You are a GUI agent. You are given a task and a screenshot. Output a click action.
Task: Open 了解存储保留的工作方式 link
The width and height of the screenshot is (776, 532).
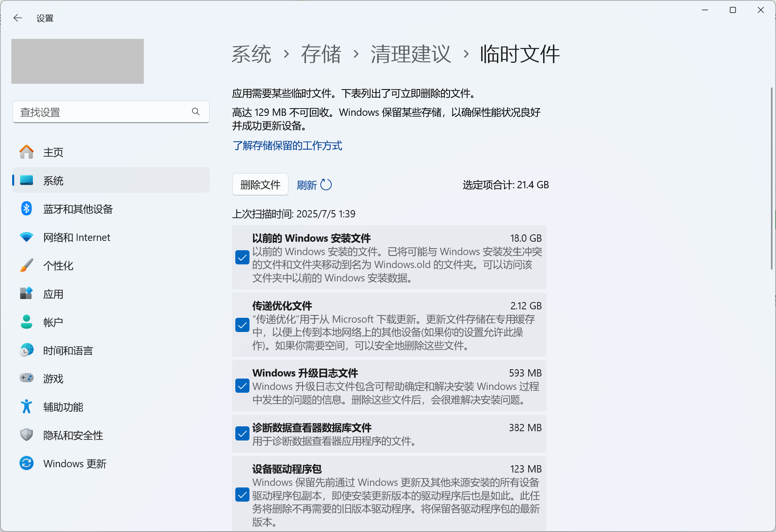click(288, 145)
